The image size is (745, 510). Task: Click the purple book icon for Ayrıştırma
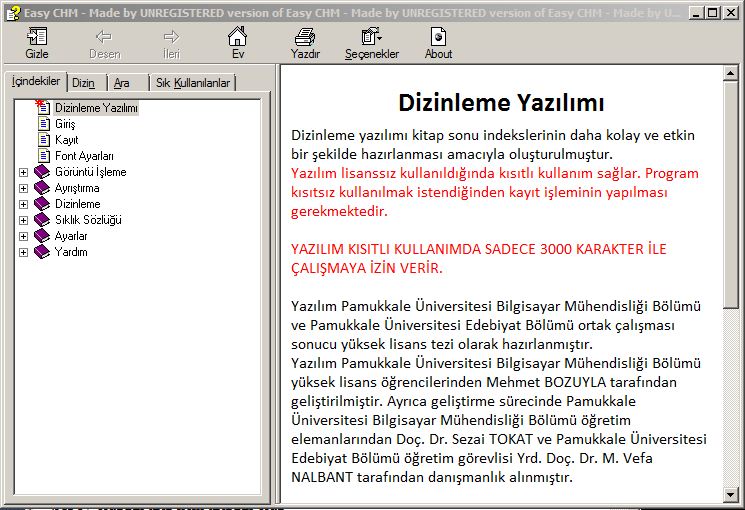tap(42, 188)
